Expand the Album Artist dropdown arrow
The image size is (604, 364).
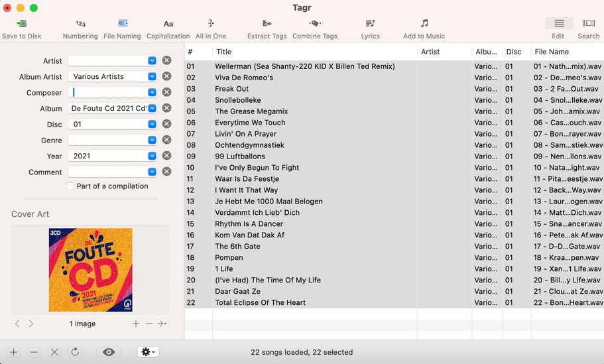pos(152,76)
